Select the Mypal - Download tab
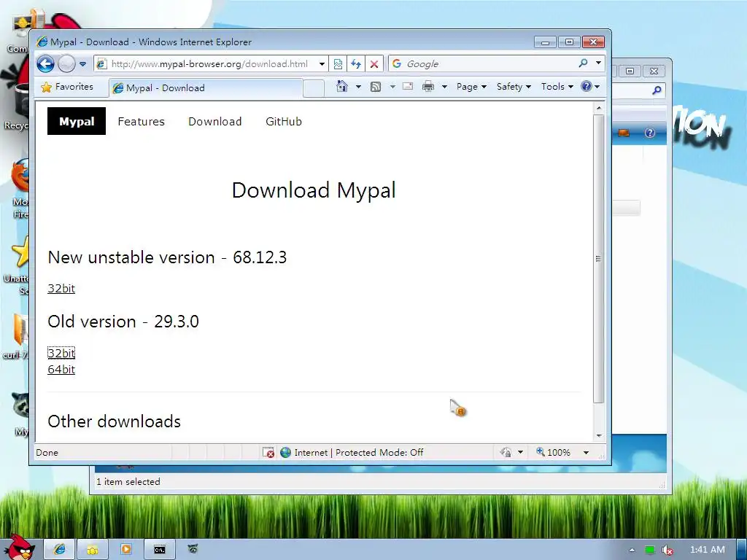 pyautogui.click(x=206, y=87)
